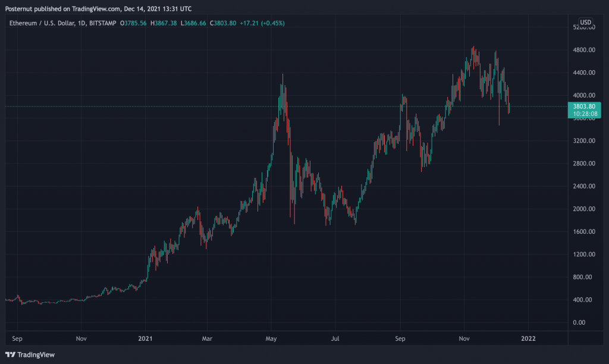Click the open value O3785.56
Image resolution: width=609 pixels, height=364 pixels.
coord(134,23)
